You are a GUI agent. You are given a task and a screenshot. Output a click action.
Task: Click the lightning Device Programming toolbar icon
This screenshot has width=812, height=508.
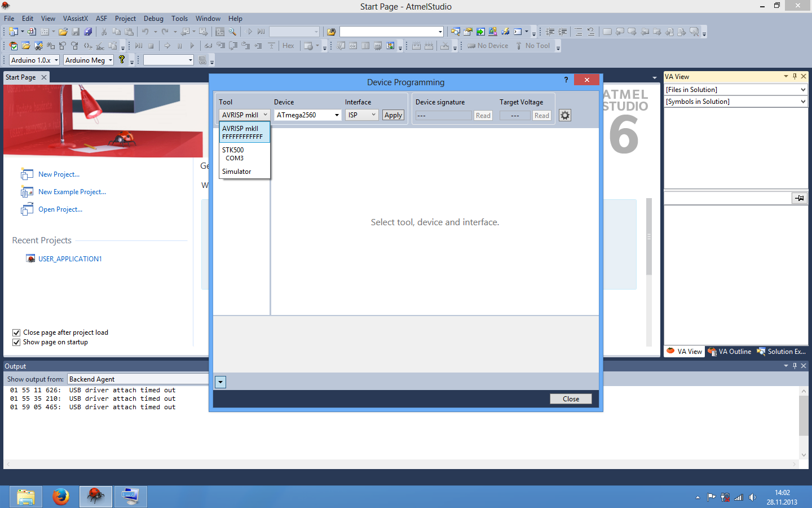pyautogui.click(x=505, y=32)
